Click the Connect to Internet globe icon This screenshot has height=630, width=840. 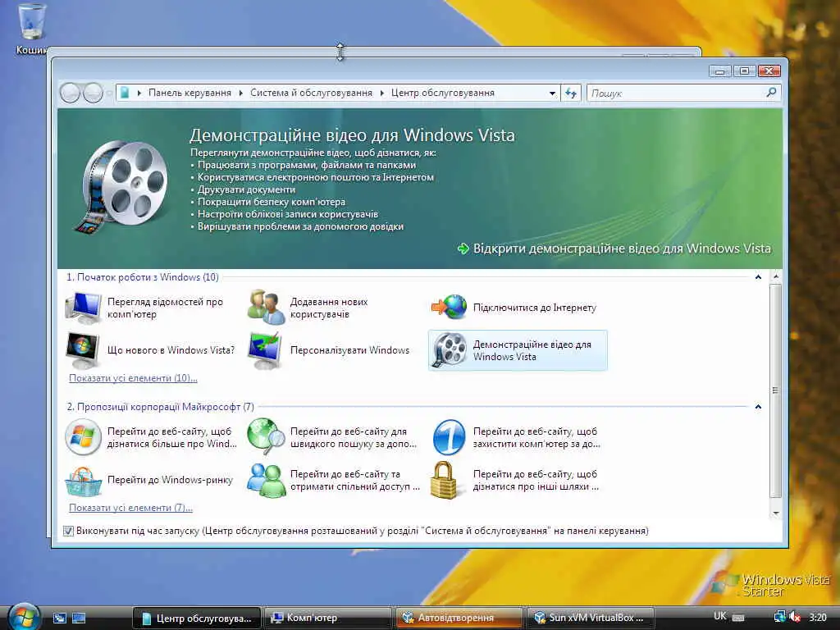point(449,308)
